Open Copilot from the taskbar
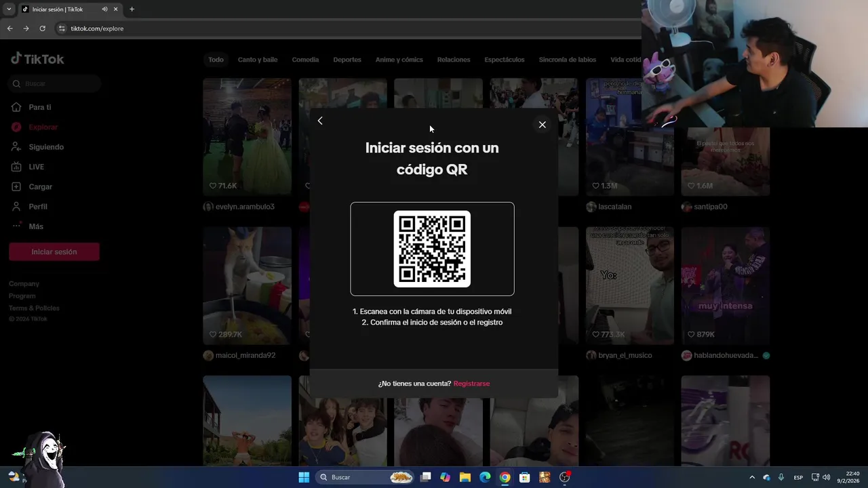This screenshot has height=488, width=868. tap(445, 477)
